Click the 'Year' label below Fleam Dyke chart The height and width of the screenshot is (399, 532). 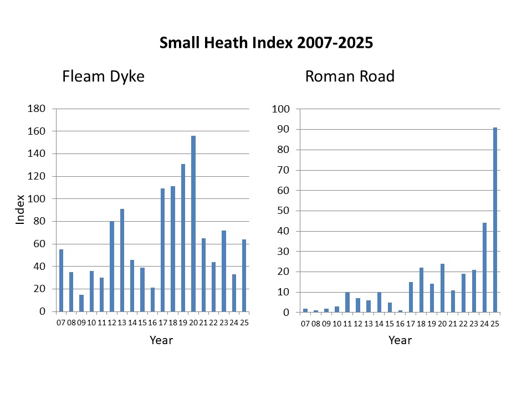click(x=161, y=340)
